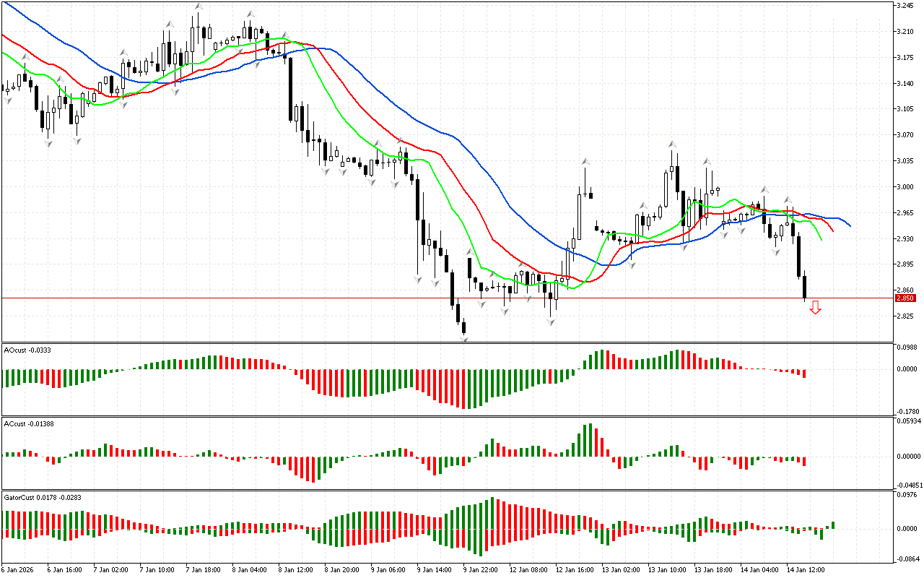Screen dimensions: 924x578
Task: Select the rightmost fractal up arrow
Action: (788, 200)
